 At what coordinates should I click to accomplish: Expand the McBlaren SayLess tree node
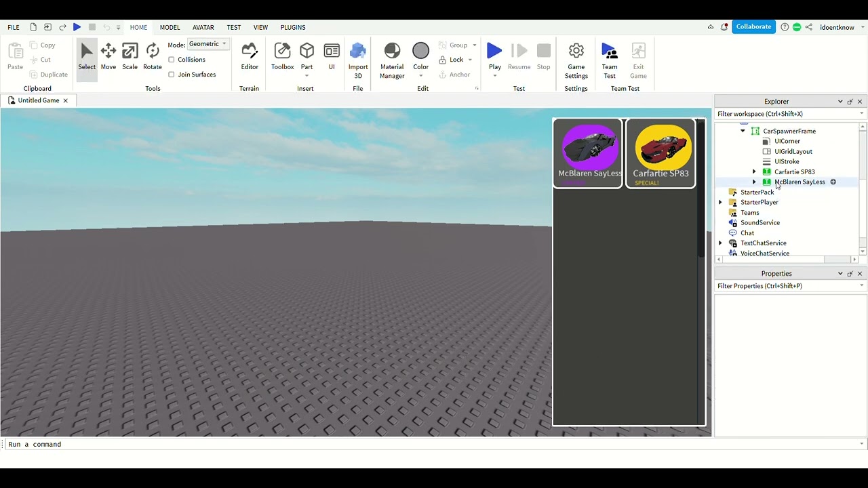754,182
